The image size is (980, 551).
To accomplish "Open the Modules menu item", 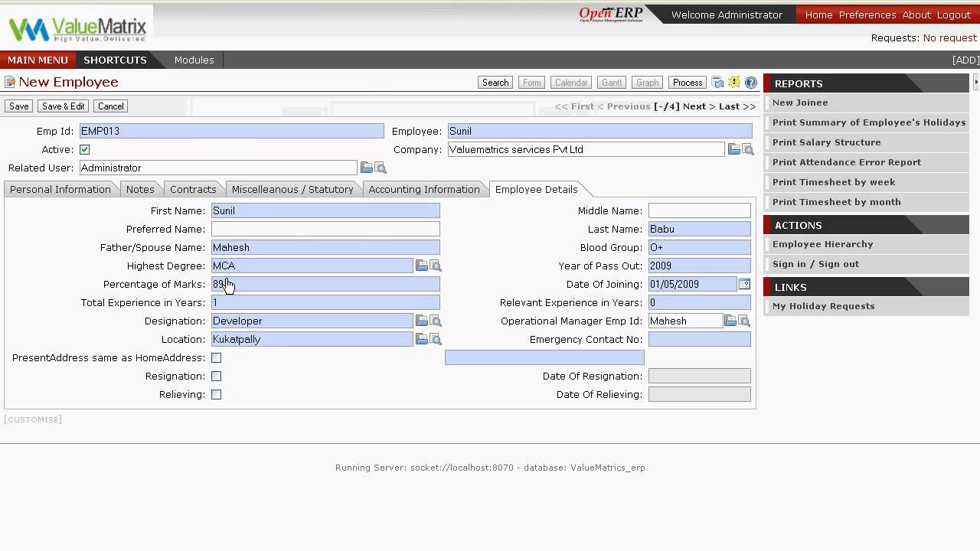I will point(194,60).
